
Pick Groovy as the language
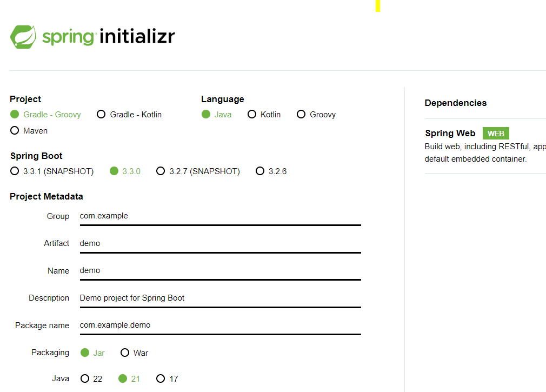coord(301,114)
